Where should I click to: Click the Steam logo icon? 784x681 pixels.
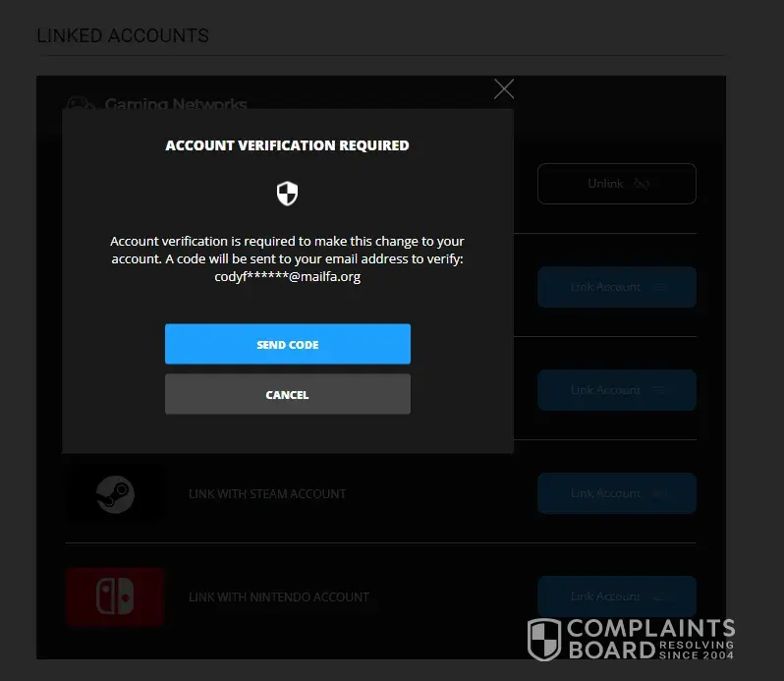tap(115, 494)
